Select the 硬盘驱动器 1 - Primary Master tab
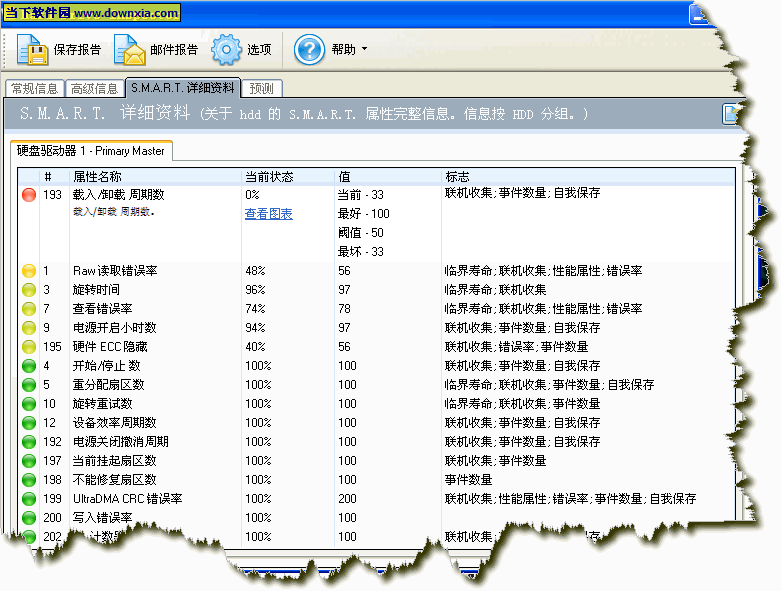This screenshot has width=781, height=591. (92, 151)
